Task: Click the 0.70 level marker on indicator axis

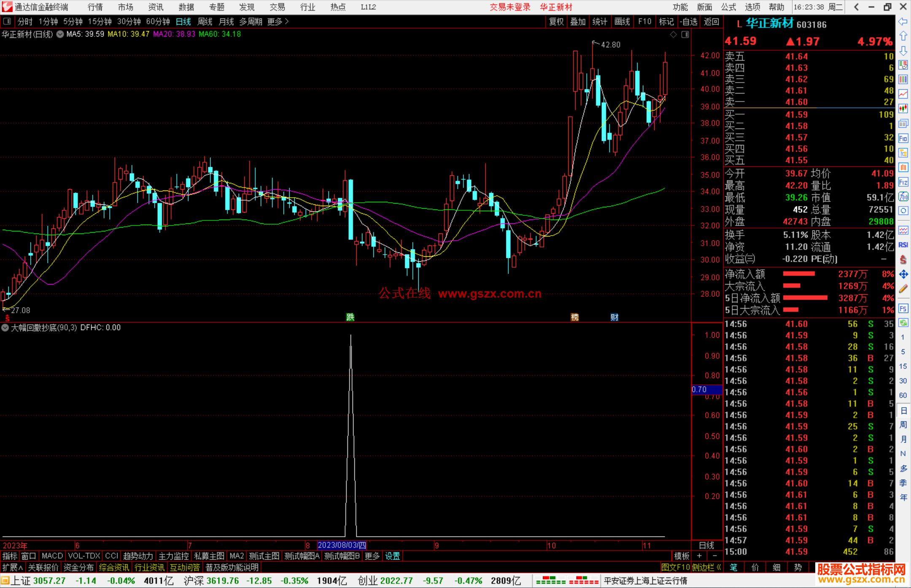Action: click(x=699, y=389)
